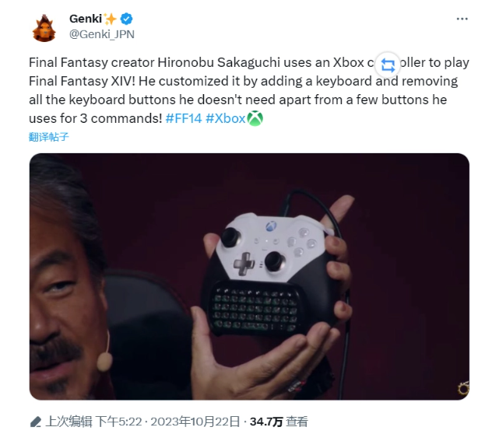Enlarge the Xbox controller photo
Viewport: 485px width, 448px height.
pyautogui.click(x=249, y=277)
